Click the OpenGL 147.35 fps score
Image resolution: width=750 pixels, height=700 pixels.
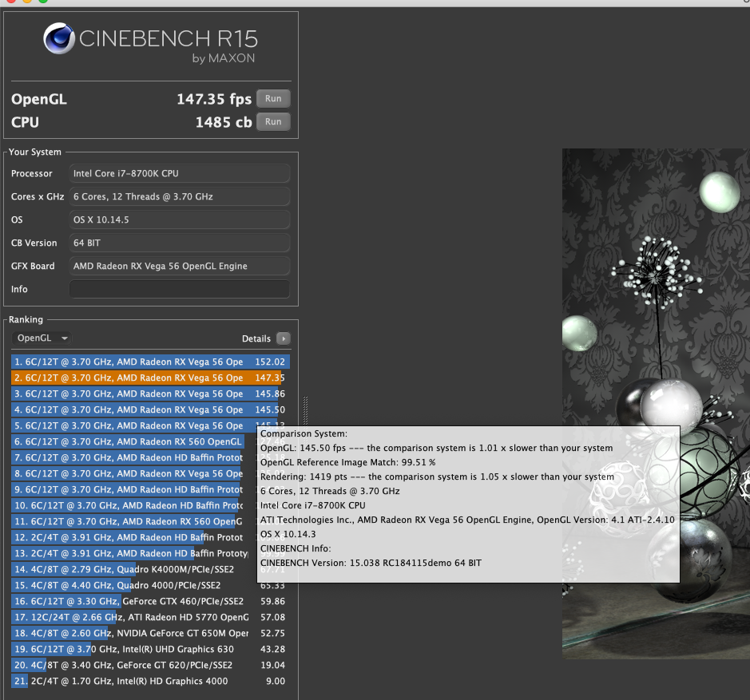pos(214,99)
